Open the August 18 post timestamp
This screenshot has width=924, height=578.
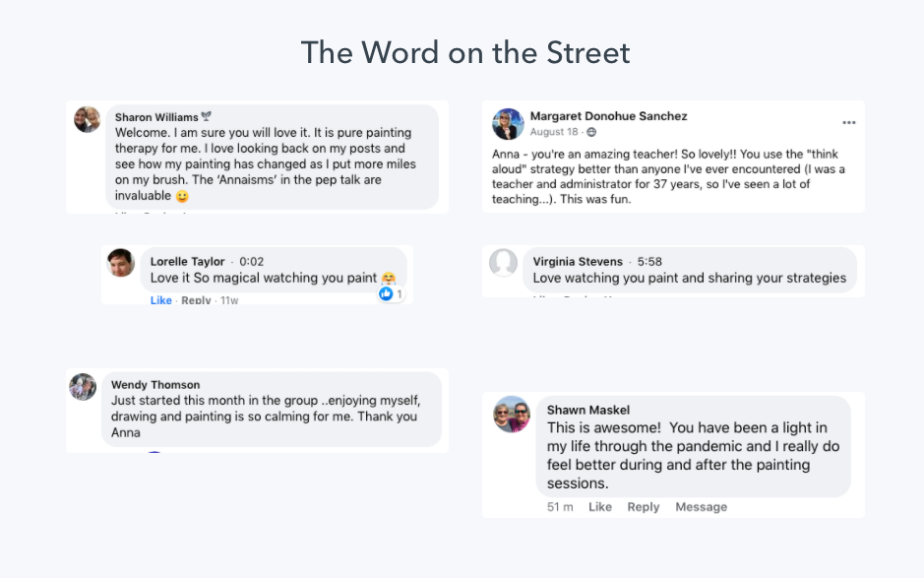(554, 132)
